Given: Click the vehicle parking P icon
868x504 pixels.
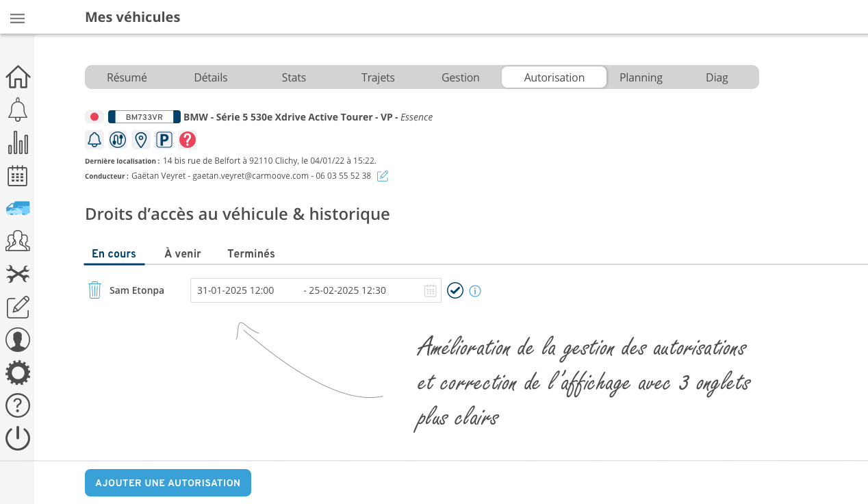Looking at the screenshot, I should (164, 140).
